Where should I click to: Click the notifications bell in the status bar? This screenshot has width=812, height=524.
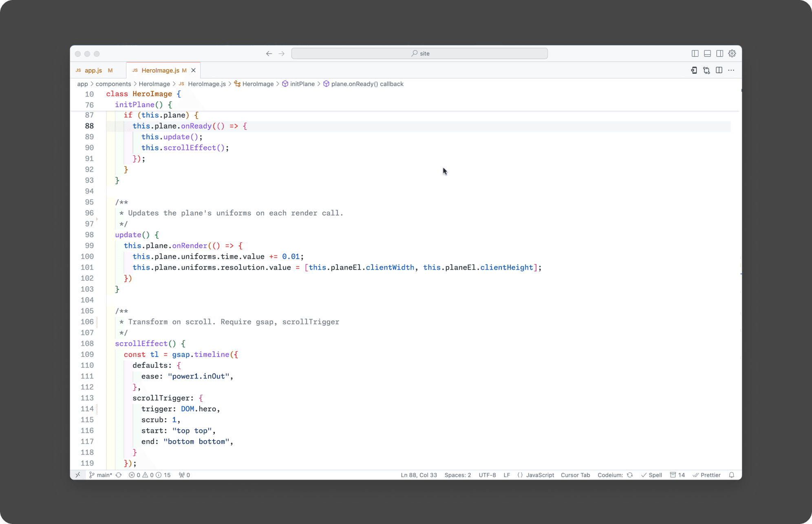tap(732, 475)
